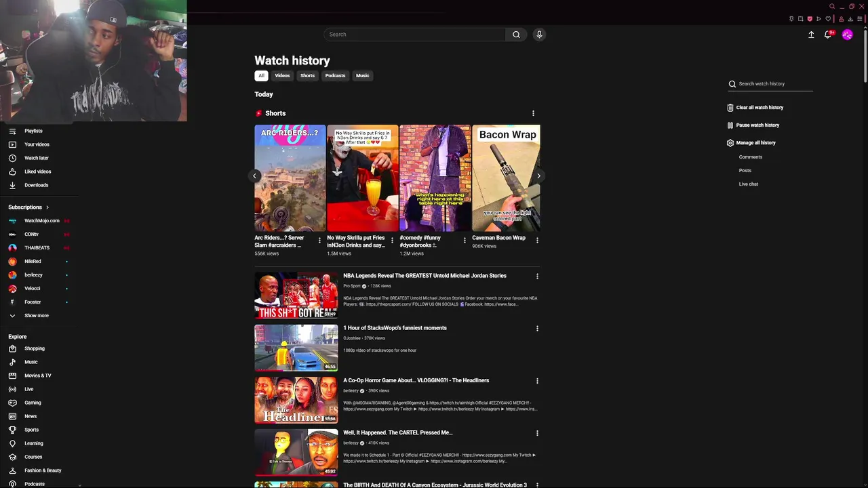Select the All filter chip
868x488 pixels.
click(x=261, y=76)
